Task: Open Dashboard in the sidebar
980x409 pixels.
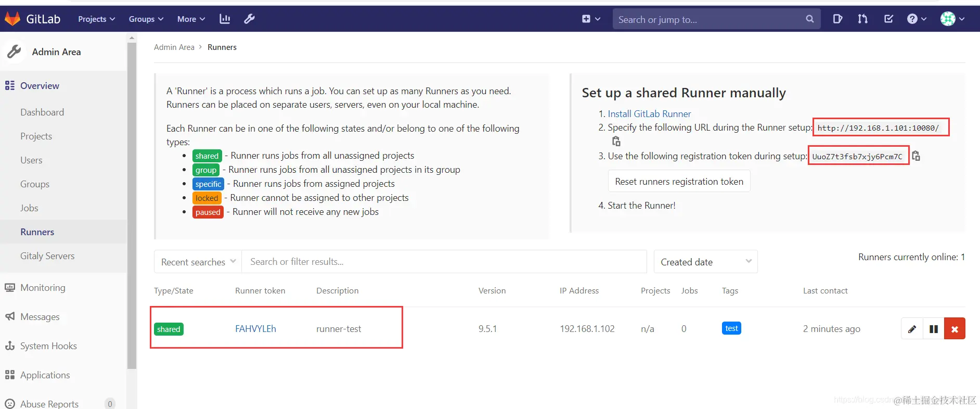Action: tap(42, 112)
